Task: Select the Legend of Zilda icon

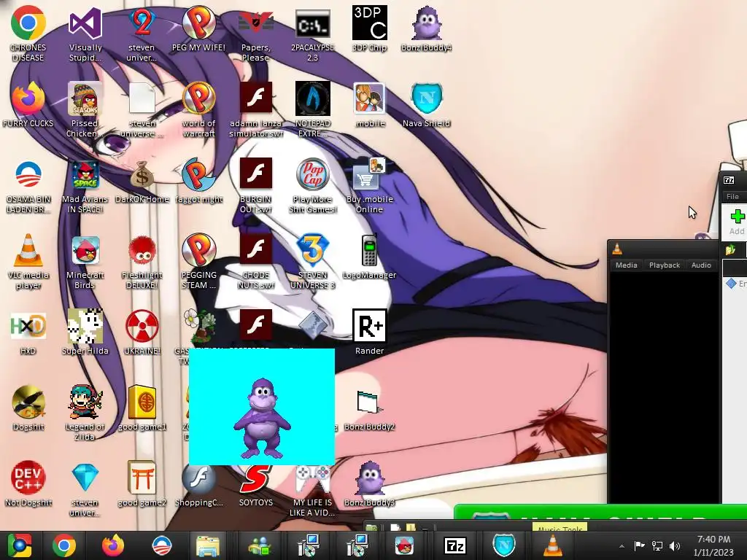Action: (x=85, y=402)
